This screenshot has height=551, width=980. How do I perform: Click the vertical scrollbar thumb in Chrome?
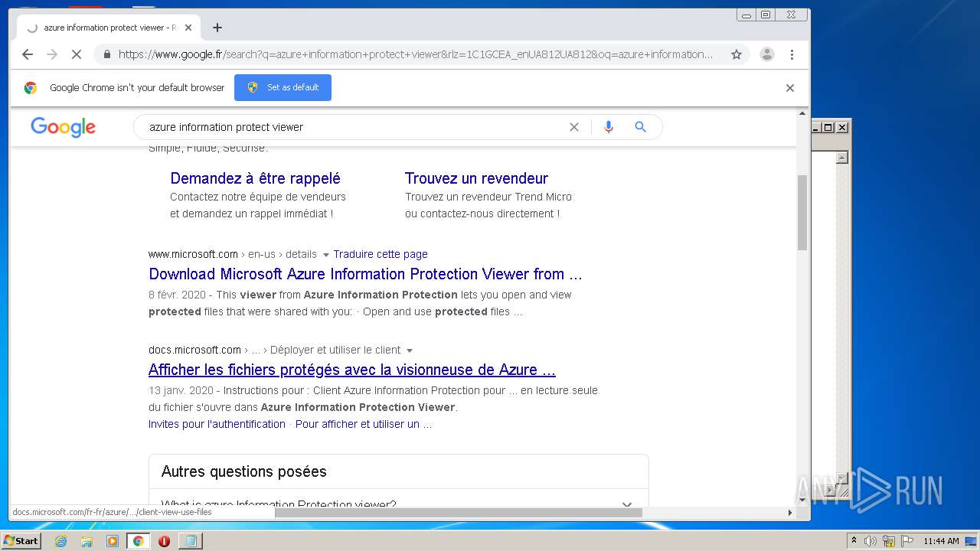coord(802,212)
